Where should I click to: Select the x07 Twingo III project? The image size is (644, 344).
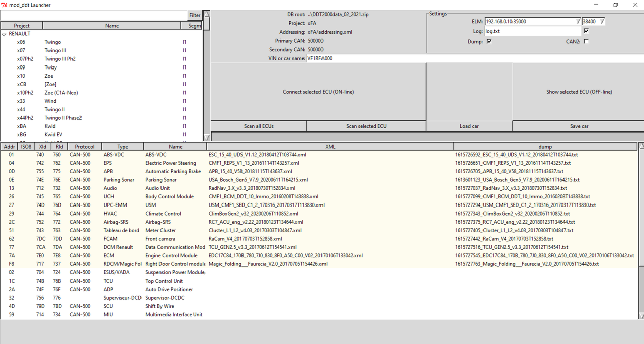pos(101,51)
